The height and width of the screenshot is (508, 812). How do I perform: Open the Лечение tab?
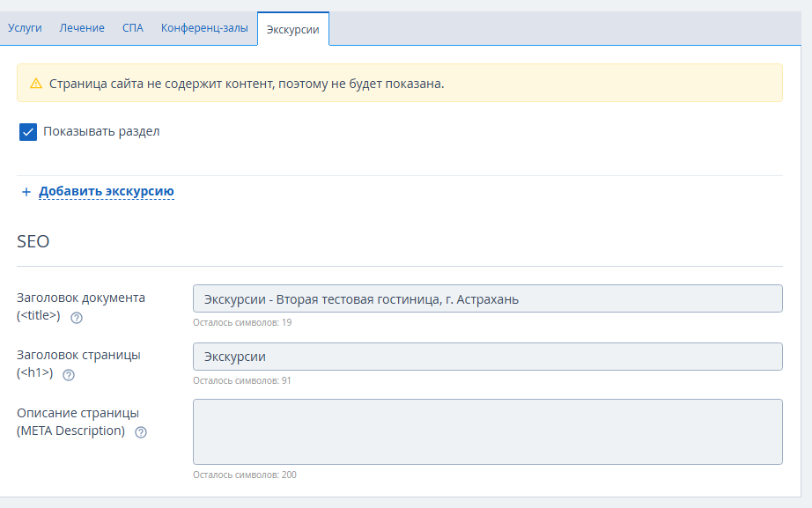[x=82, y=28]
